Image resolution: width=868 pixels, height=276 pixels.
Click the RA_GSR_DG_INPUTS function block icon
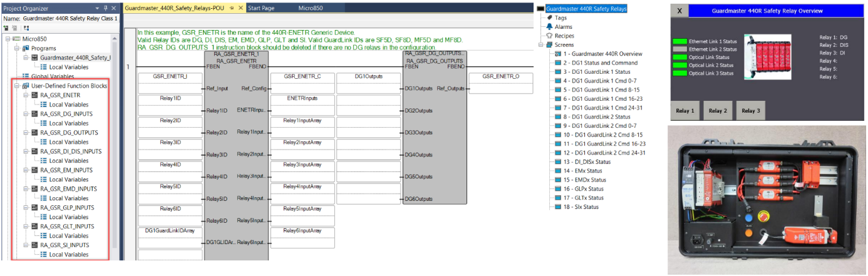click(34, 114)
